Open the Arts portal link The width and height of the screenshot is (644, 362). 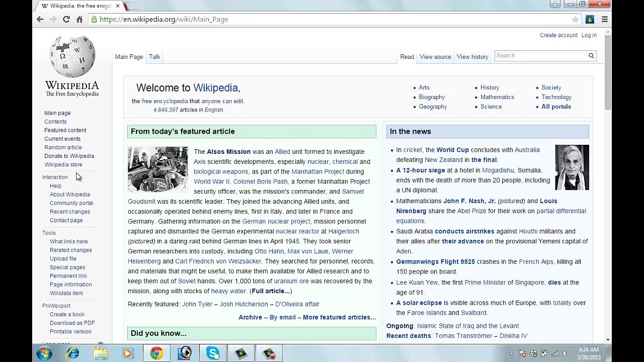[424, 87]
